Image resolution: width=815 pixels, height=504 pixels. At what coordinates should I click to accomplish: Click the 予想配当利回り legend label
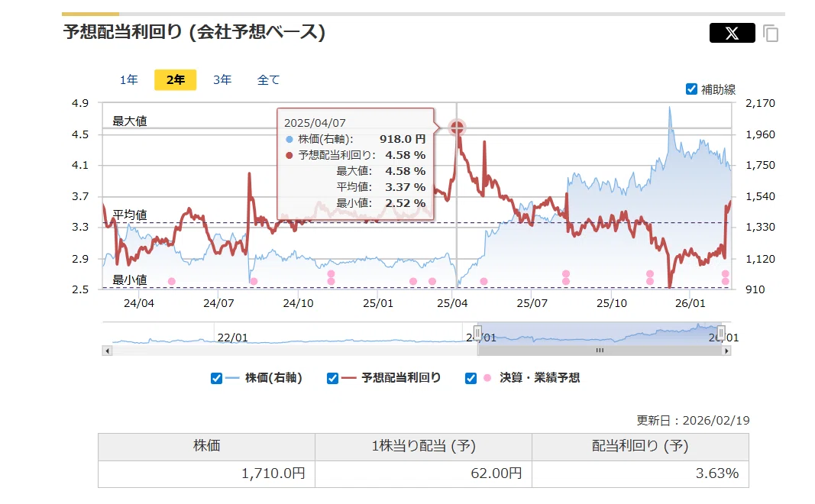tap(401, 378)
